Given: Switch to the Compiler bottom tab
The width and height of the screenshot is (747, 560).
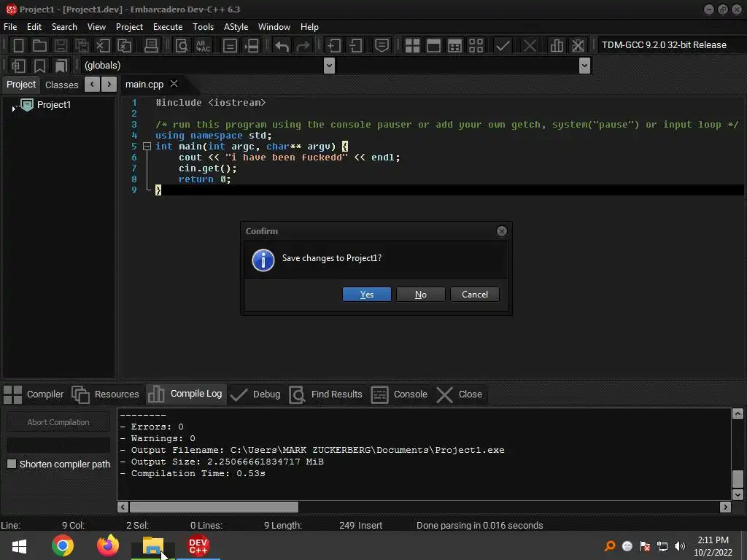Looking at the screenshot, I should pos(34,394).
